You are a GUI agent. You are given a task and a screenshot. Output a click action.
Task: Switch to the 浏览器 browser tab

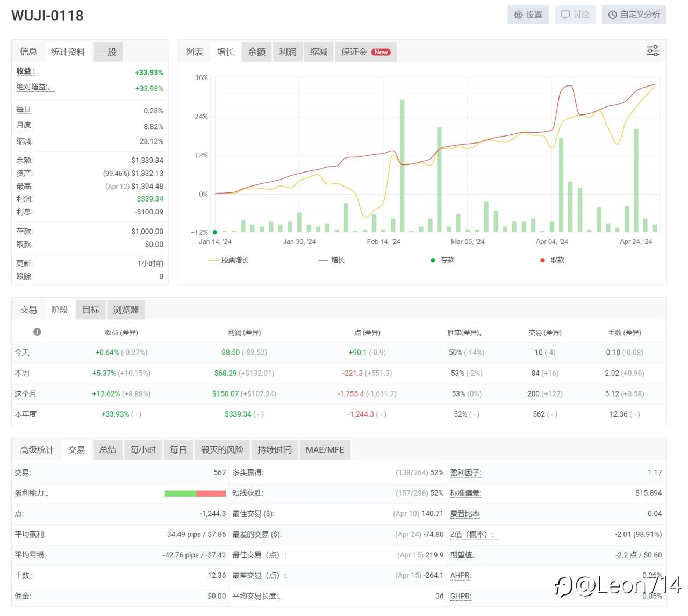pyautogui.click(x=126, y=310)
